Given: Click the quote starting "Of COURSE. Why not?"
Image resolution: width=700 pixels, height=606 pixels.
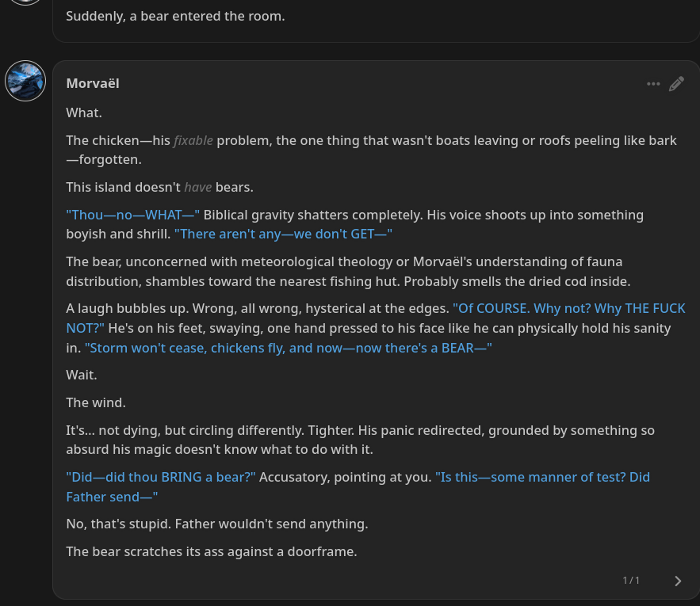Looking at the screenshot, I should tap(568, 308).
